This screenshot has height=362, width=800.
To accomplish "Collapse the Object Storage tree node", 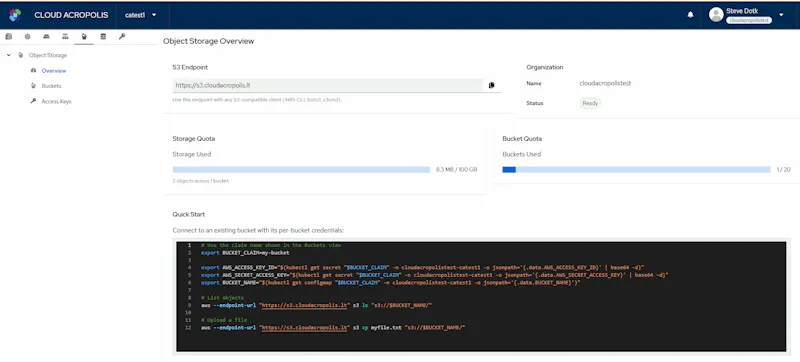I will click(9, 55).
